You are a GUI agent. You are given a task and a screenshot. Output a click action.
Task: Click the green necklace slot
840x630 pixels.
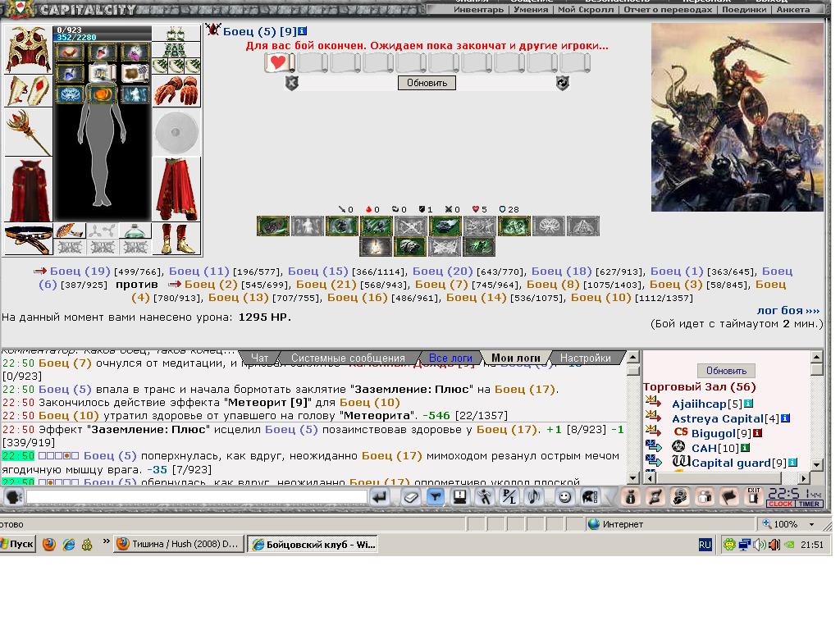pyautogui.click(x=176, y=50)
